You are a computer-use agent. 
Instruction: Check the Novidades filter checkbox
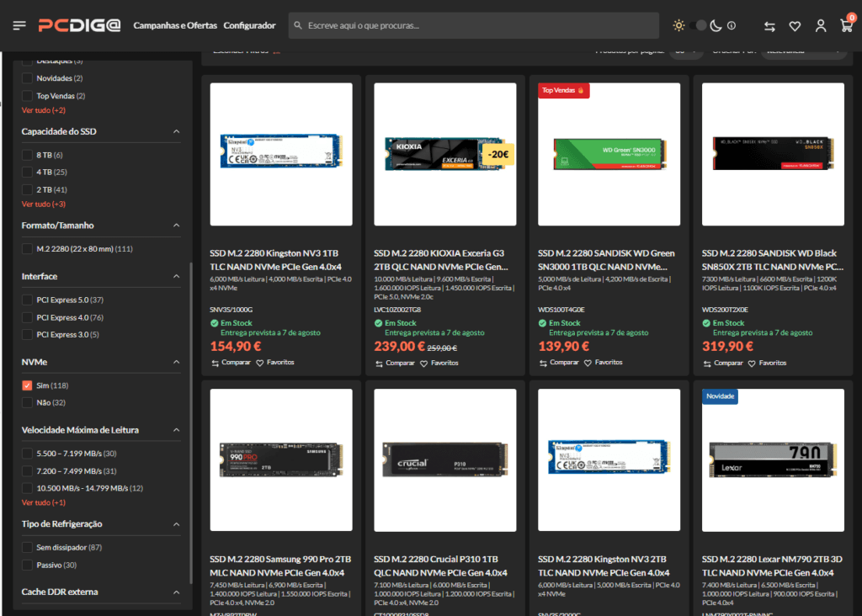click(27, 78)
